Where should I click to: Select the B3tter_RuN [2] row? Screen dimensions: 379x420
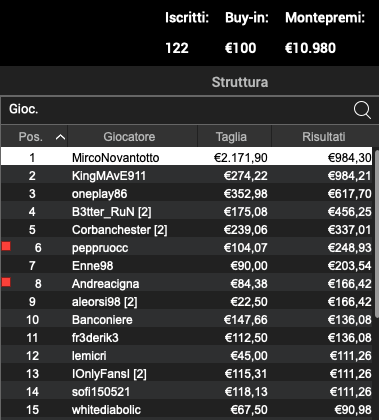coord(187,211)
